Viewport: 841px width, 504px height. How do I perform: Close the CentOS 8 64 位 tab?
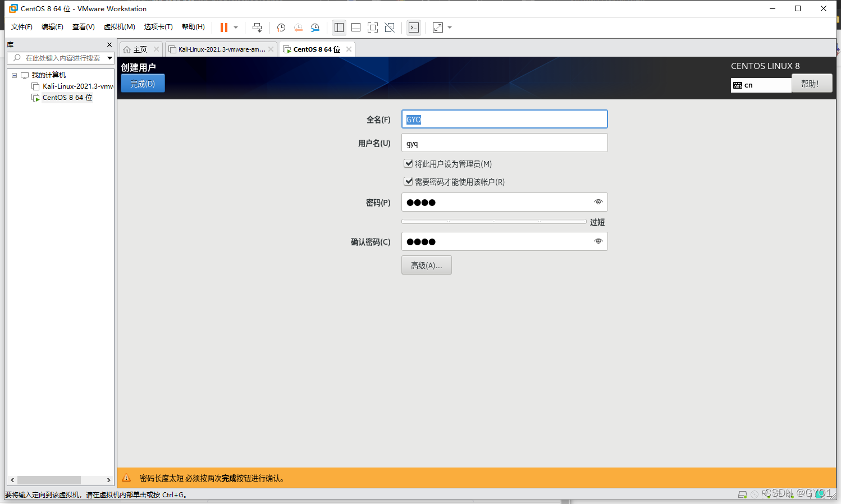(349, 49)
